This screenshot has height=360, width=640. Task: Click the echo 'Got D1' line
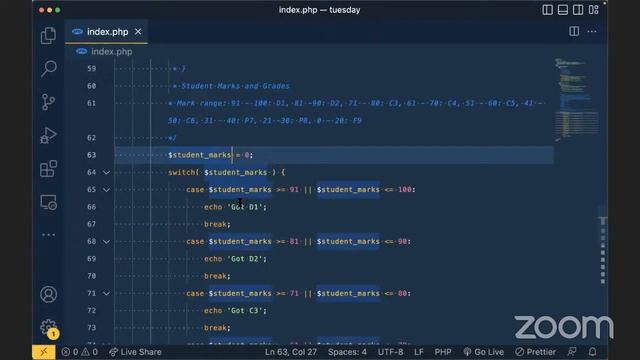(235, 207)
